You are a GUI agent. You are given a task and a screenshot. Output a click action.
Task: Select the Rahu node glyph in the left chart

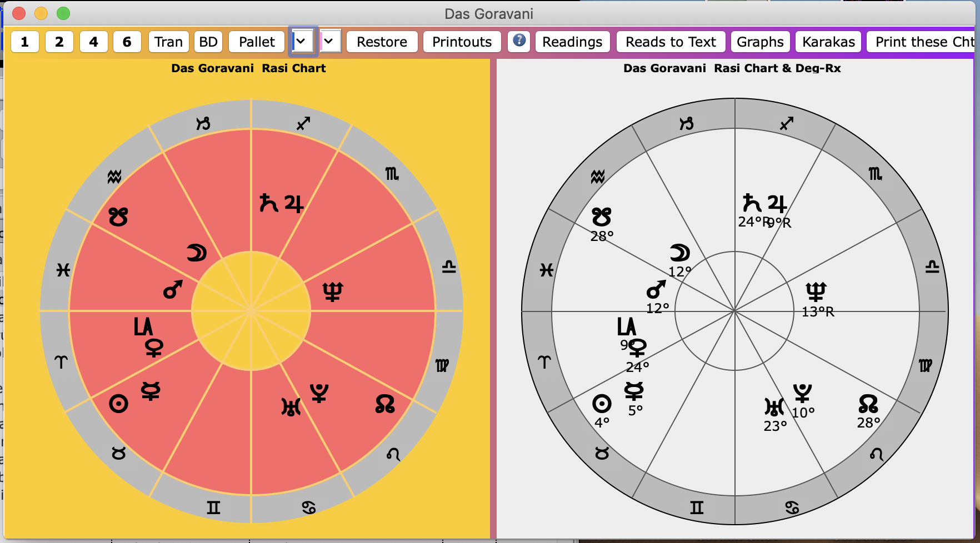[385, 404]
